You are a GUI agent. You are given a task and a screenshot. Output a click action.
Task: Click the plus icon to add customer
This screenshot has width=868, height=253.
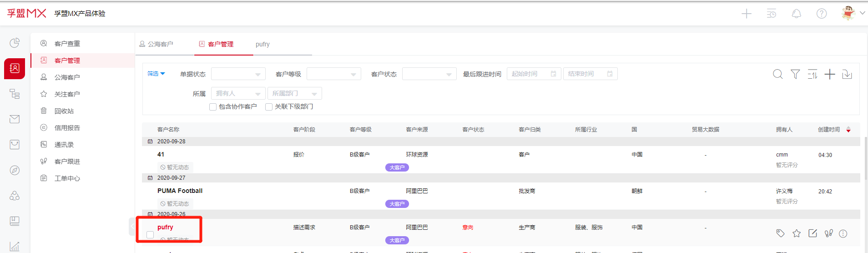[830, 74]
